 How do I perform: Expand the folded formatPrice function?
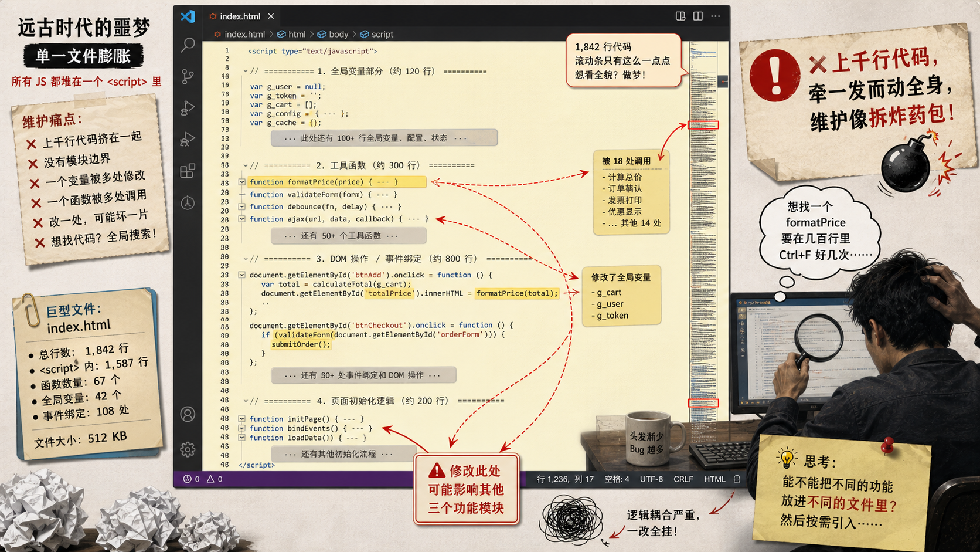[241, 182]
